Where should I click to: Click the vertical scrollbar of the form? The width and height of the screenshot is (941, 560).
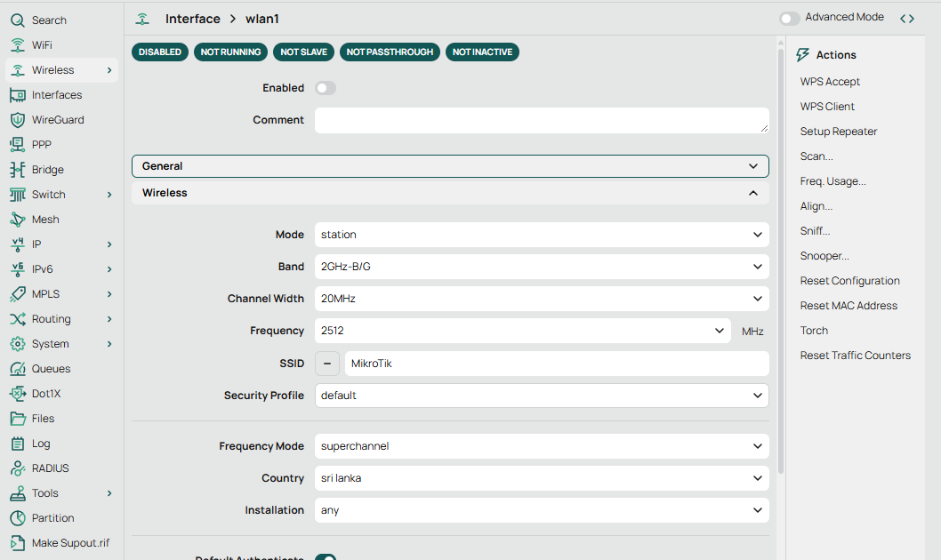coord(781,267)
